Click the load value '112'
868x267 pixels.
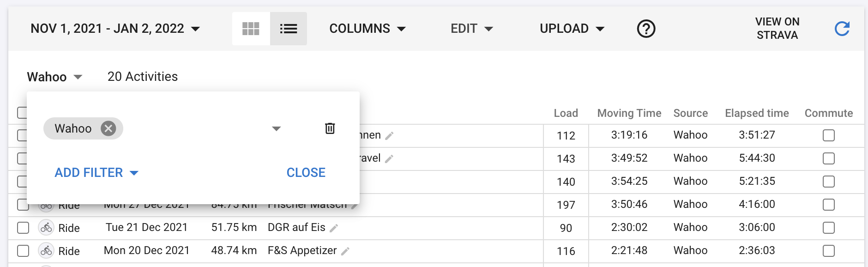click(566, 135)
